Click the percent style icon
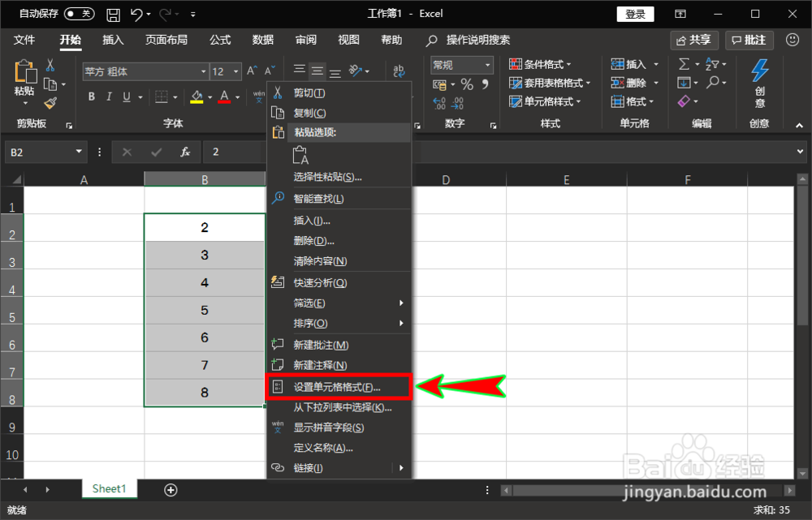The image size is (812, 520). [467, 84]
